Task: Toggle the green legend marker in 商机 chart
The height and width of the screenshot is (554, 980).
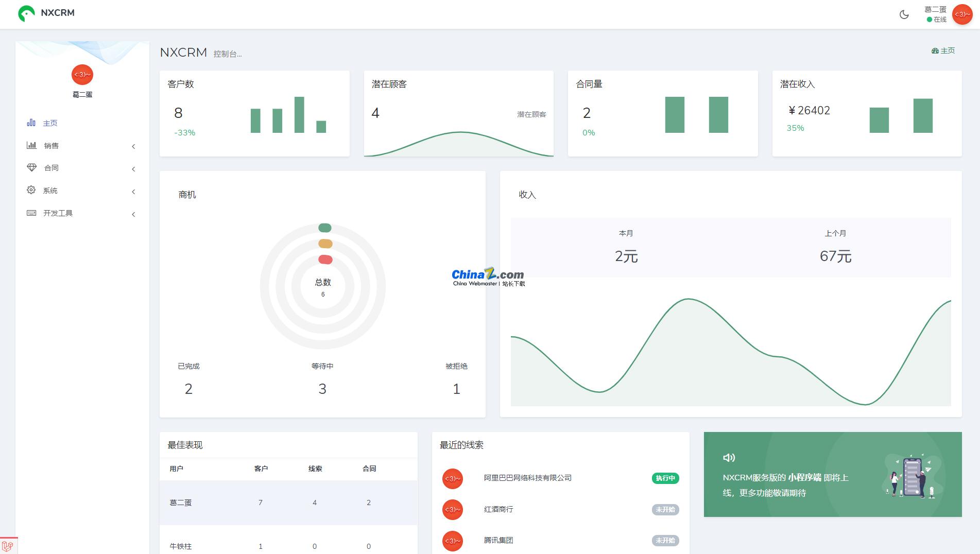Action: 325,228
